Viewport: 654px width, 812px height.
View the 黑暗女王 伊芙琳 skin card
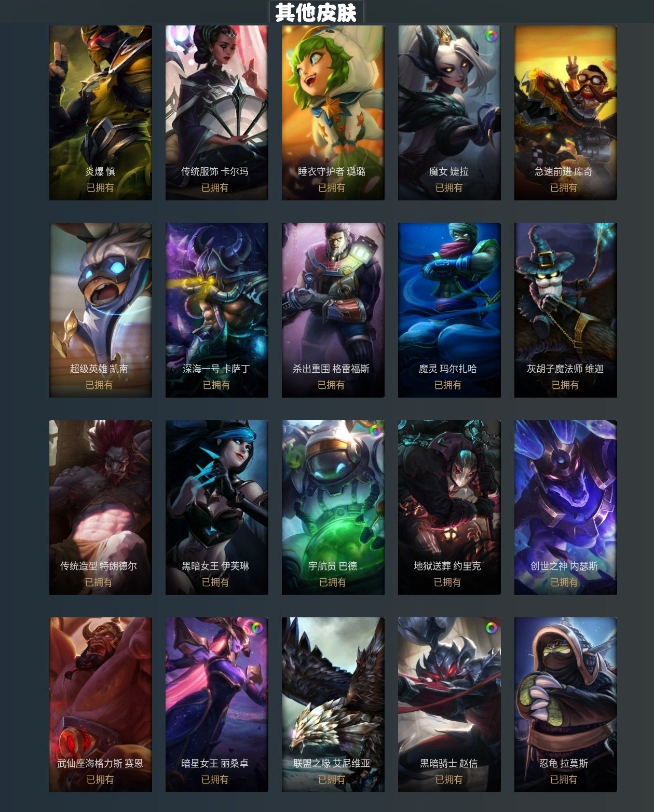click(217, 507)
